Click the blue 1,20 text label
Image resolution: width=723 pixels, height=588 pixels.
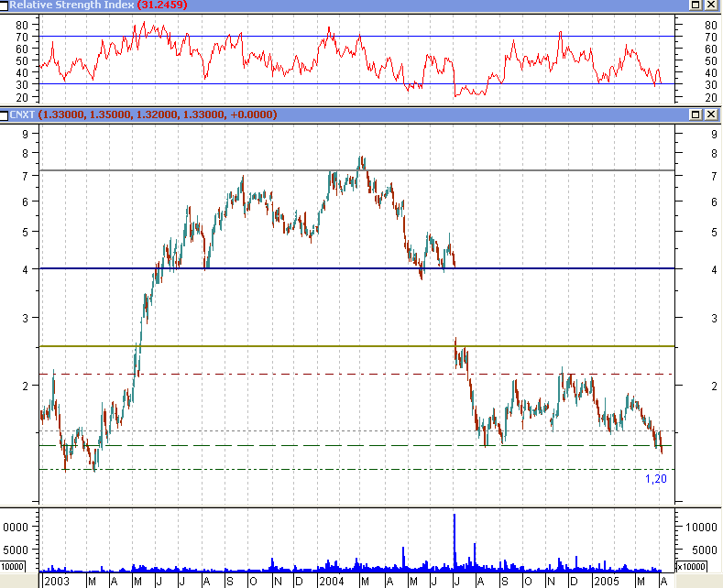coord(655,479)
